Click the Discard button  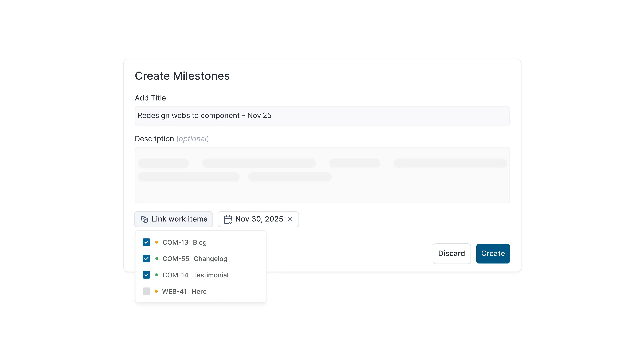pos(451,254)
